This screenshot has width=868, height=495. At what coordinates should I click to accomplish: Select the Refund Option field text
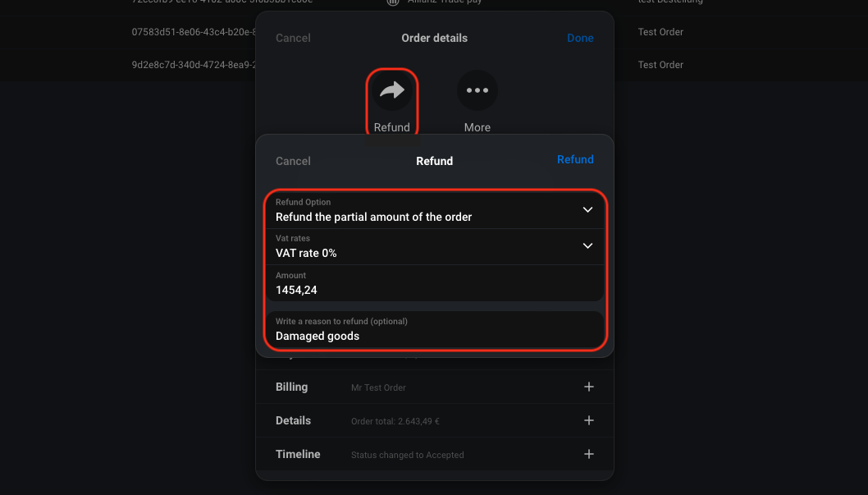coord(373,217)
